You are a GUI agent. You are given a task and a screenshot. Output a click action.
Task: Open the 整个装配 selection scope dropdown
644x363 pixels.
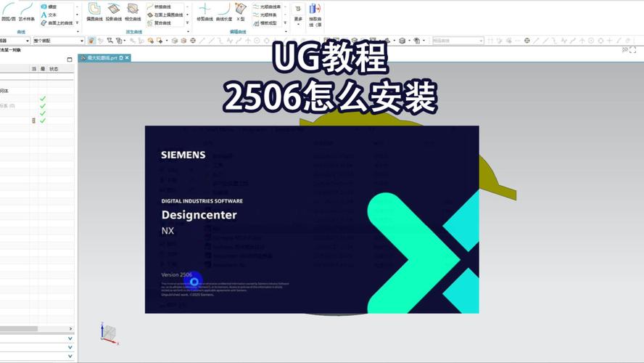pyautogui.click(x=58, y=41)
